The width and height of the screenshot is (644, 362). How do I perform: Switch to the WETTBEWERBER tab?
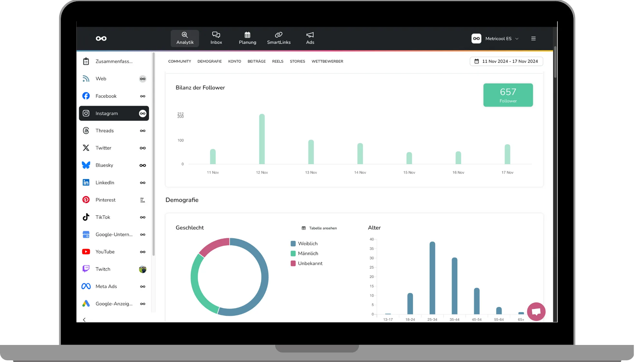(327, 61)
